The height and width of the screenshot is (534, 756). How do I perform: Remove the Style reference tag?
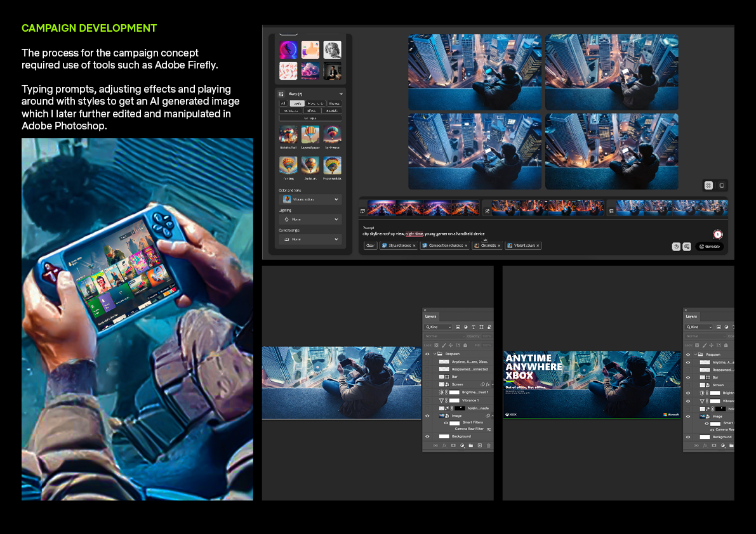pyautogui.click(x=414, y=245)
